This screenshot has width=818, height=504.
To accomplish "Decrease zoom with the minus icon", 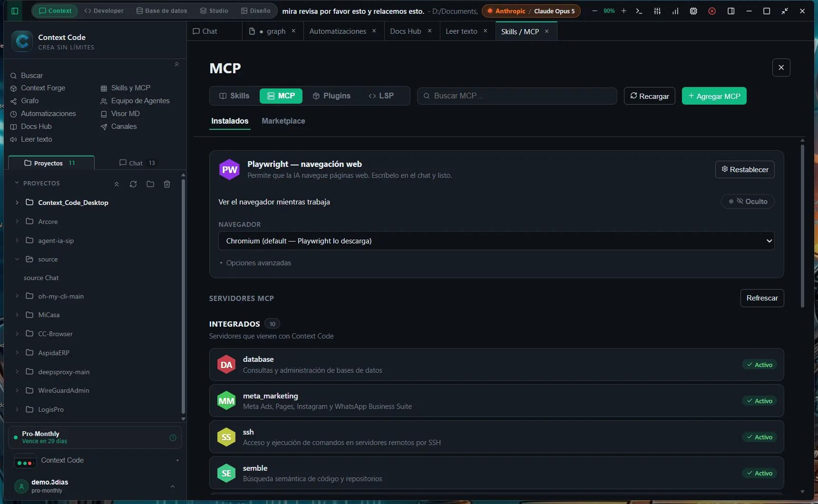I will pyautogui.click(x=594, y=11).
